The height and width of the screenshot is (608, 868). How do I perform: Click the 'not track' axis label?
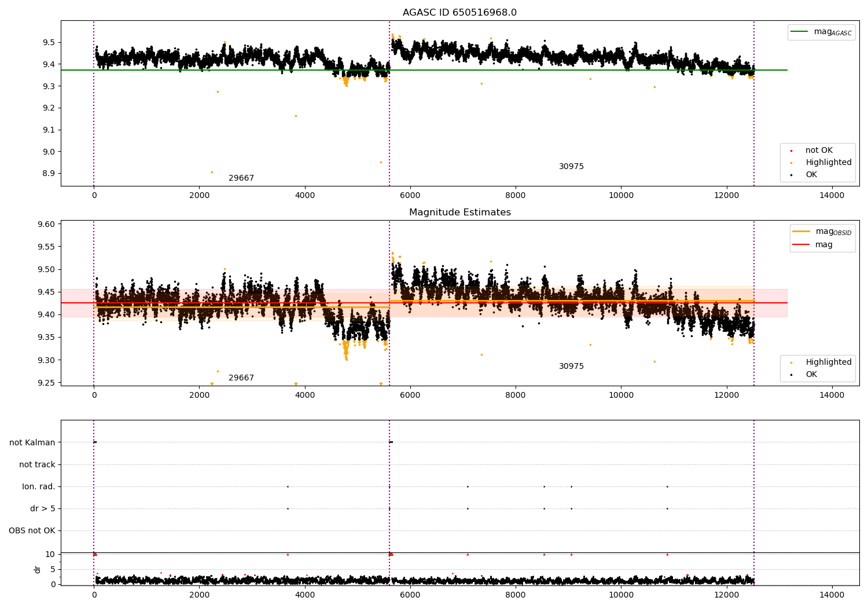click(37, 464)
